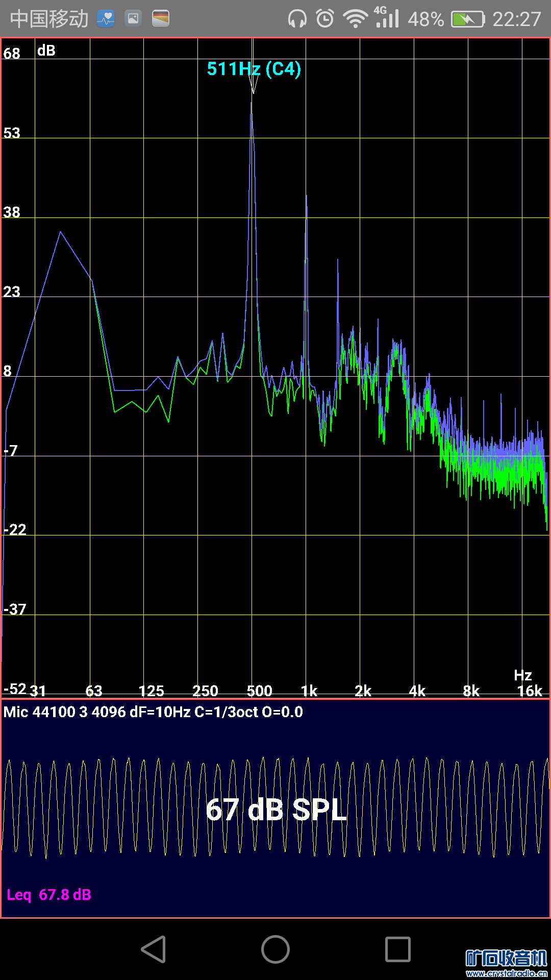Tap the dB axis unit label
The height and width of the screenshot is (980, 551).
46,51
